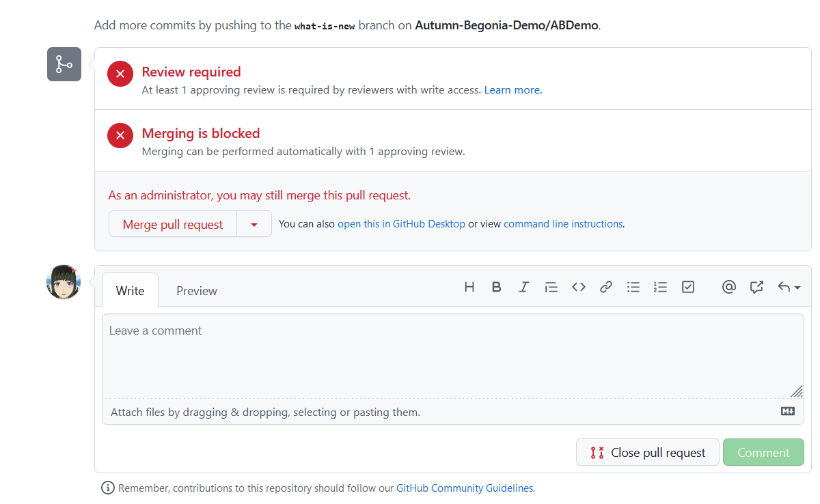The width and height of the screenshot is (820, 504).
Task: Open the Markdown formatting help icon
Action: pos(787,411)
